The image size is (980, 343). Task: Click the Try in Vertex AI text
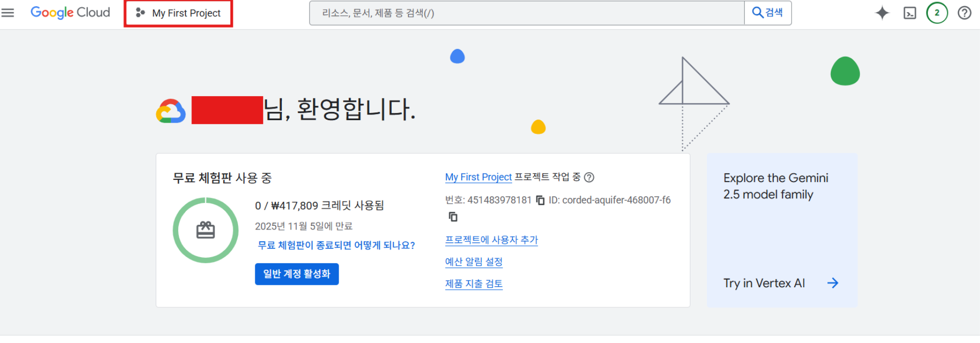pos(764,283)
